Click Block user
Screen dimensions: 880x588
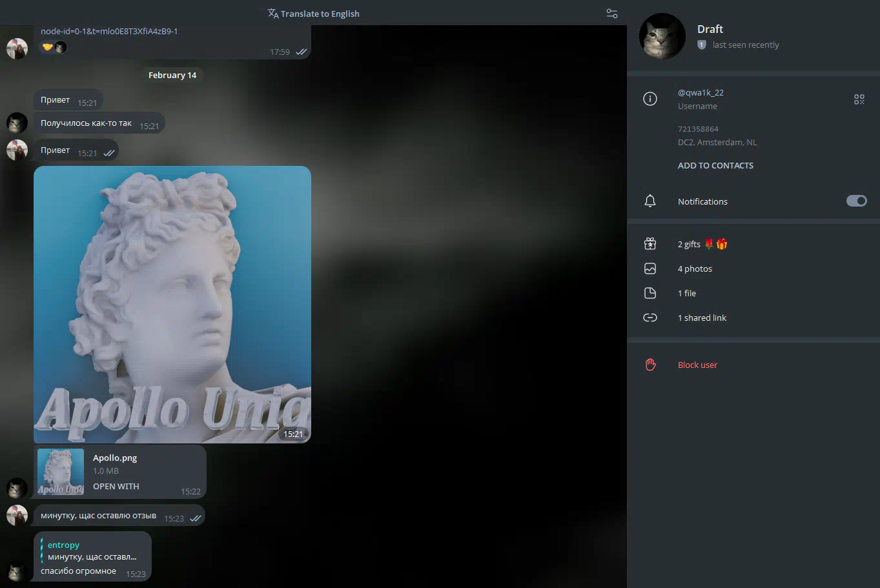point(697,365)
